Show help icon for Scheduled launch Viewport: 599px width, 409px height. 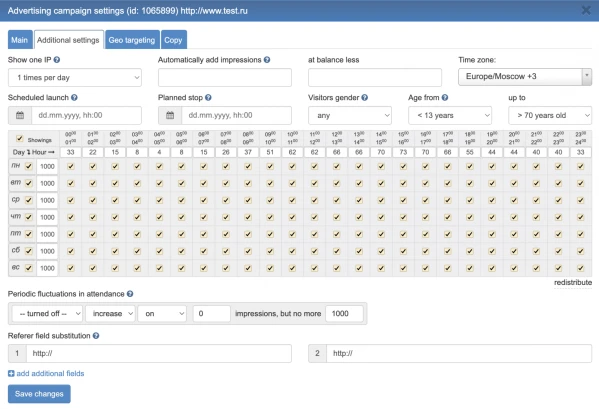(x=74, y=97)
